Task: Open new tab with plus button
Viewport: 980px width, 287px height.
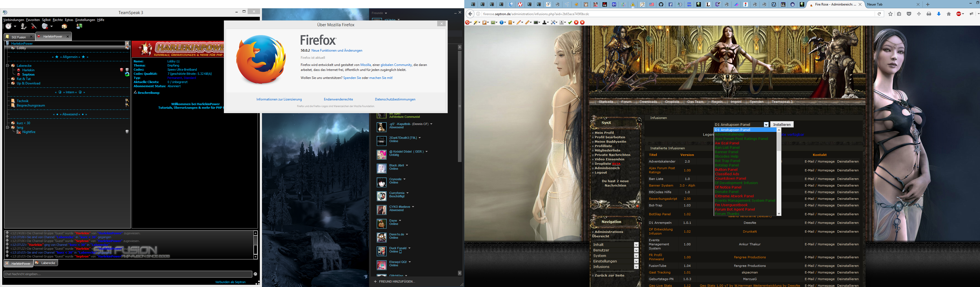Action: [928, 5]
